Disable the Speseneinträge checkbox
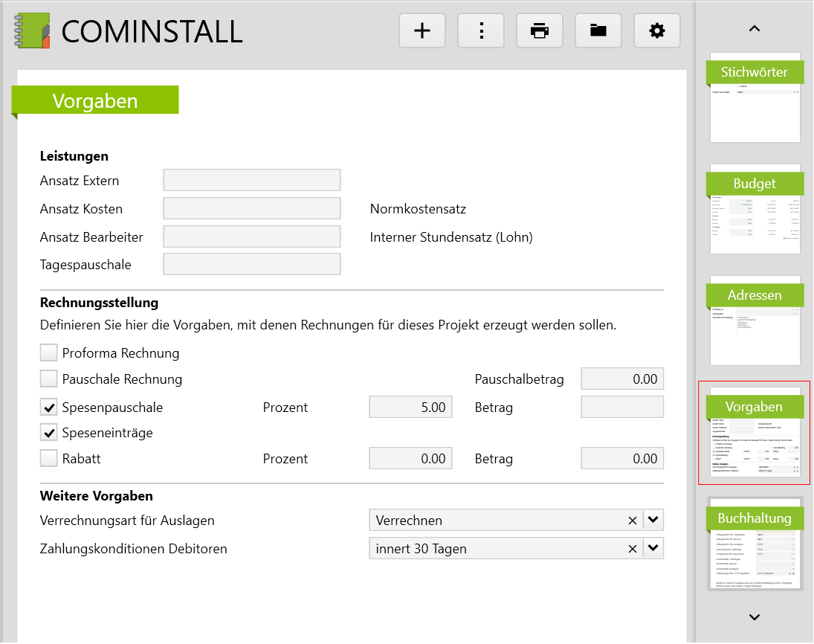The height and width of the screenshot is (644, 814). point(49,432)
